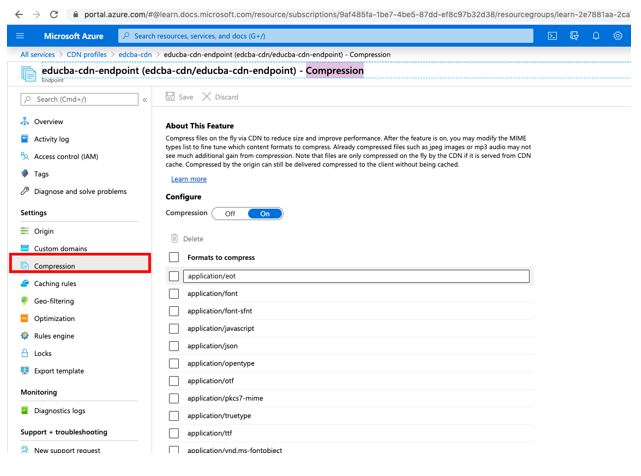Click the Tags tag icon
Screen dimensions: 641x476
pyautogui.click(x=25, y=173)
